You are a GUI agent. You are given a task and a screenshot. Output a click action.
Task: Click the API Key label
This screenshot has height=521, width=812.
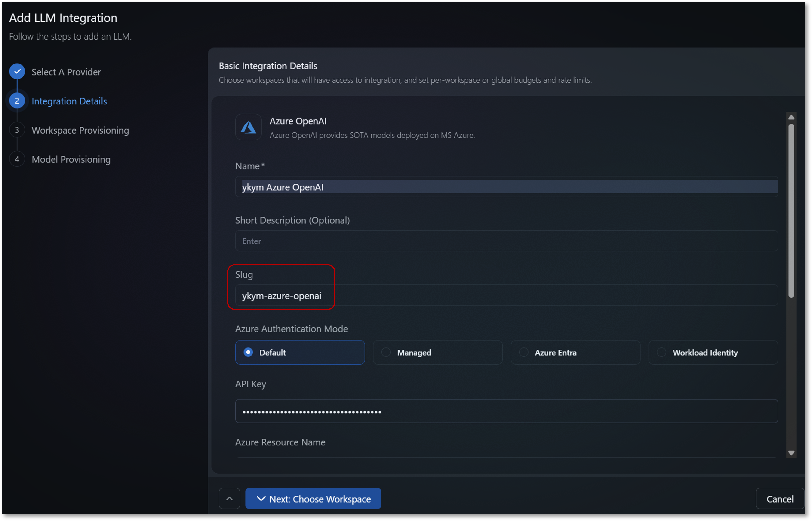click(251, 384)
